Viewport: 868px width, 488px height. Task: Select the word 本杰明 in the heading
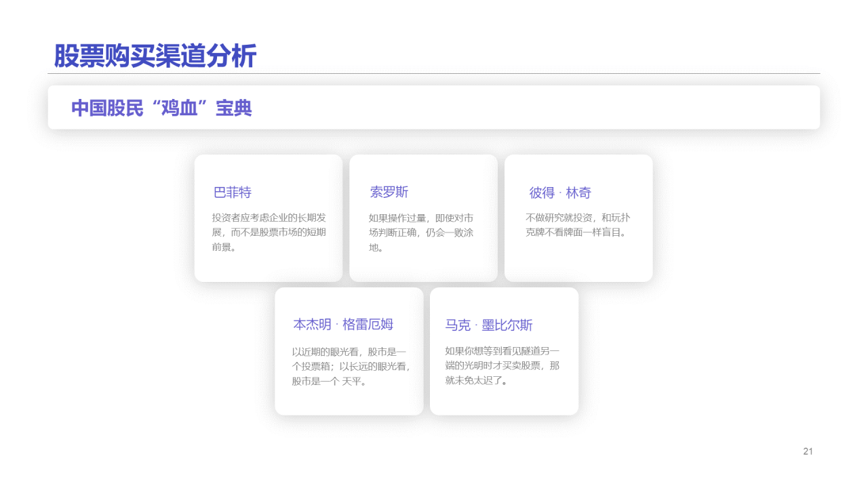[312, 325]
